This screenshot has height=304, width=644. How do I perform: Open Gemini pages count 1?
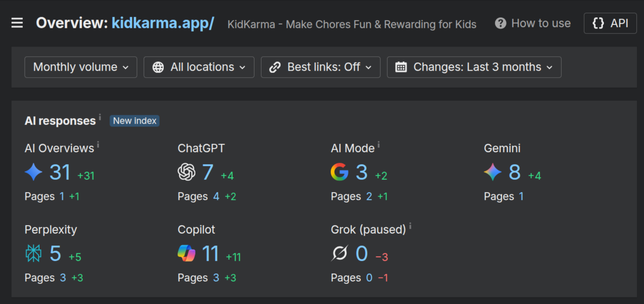(x=521, y=197)
